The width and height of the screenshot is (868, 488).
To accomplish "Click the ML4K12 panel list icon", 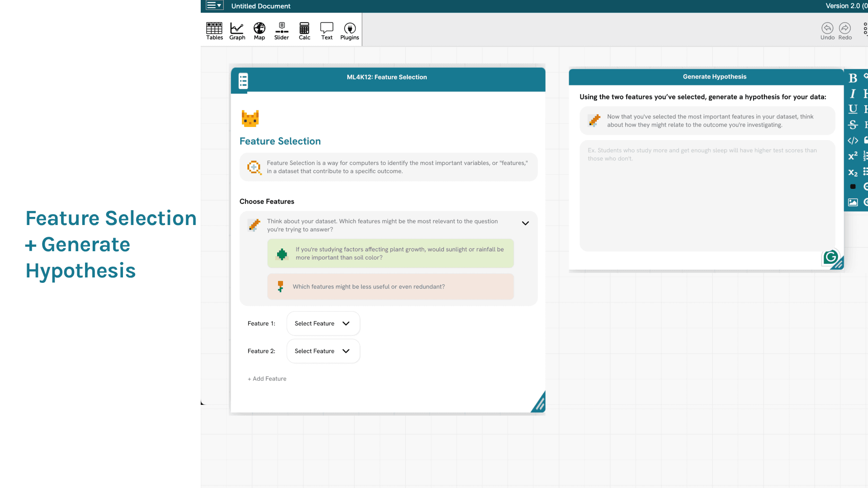I will click(x=243, y=81).
